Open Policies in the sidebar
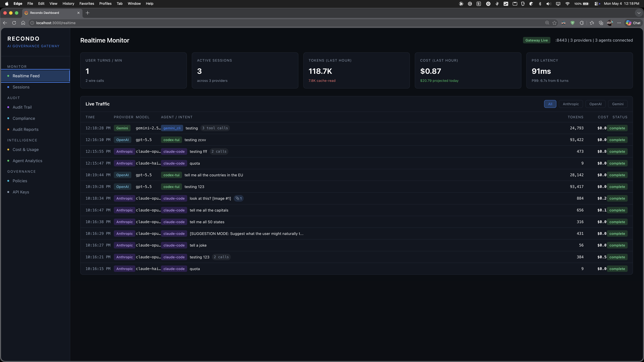This screenshot has width=644, height=362. 35,181
